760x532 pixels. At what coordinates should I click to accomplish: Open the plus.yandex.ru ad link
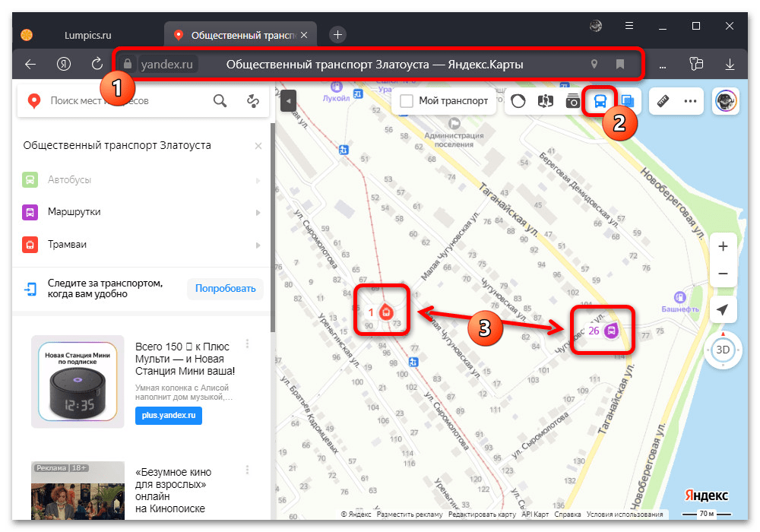[168, 416]
